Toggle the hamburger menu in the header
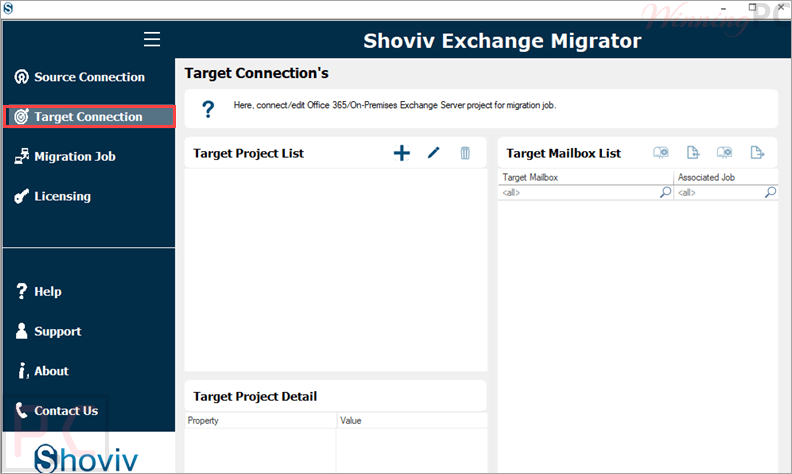 click(x=152, y=39)
